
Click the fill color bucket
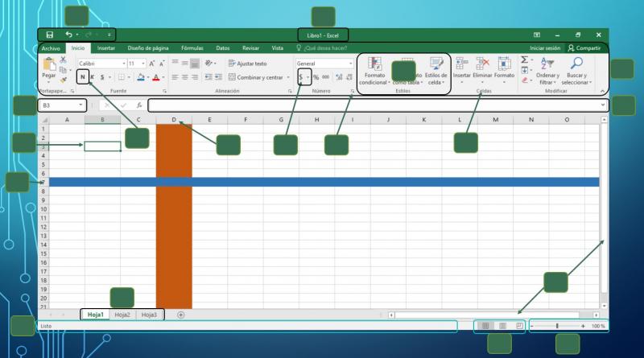(141, 77)
